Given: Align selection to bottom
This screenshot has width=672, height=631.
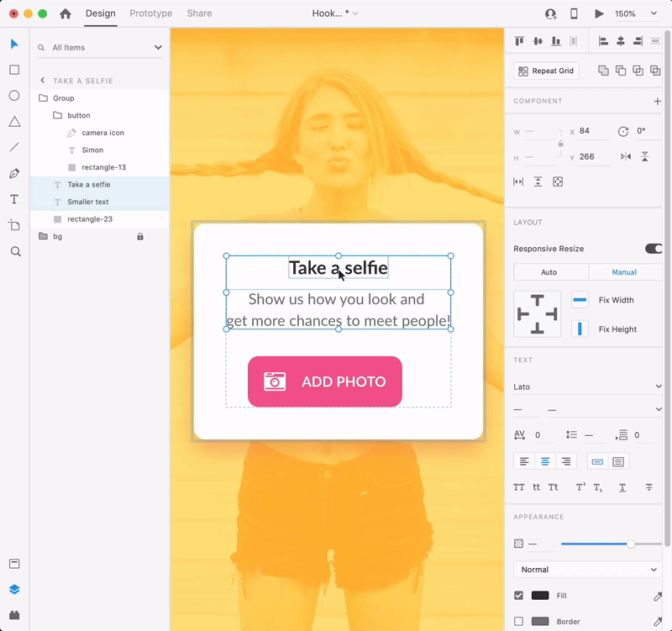Looking at the screenshot, I should 556,41.
